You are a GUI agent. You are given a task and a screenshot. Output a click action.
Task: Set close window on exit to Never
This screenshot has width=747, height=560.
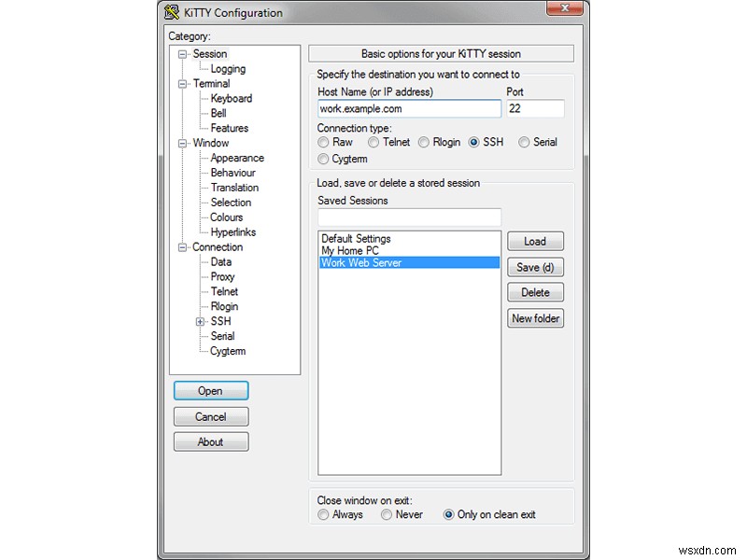(387, 515)
